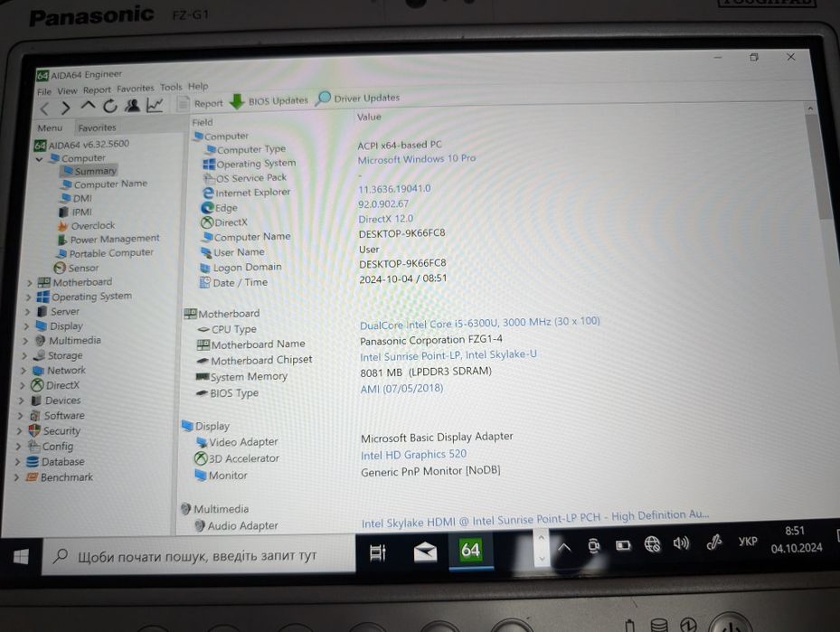Open the Report menu
Viewport: 840px width, 632px height.
point(97,90)
